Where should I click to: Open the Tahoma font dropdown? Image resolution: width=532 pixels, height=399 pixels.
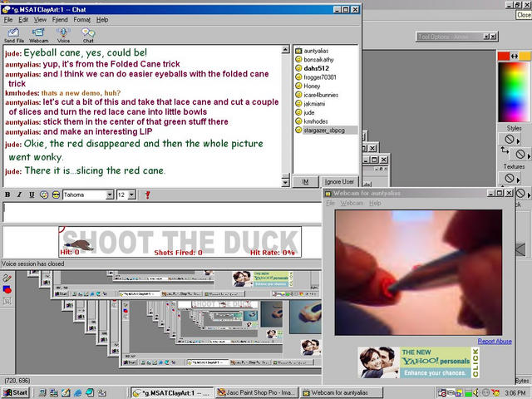110,195
